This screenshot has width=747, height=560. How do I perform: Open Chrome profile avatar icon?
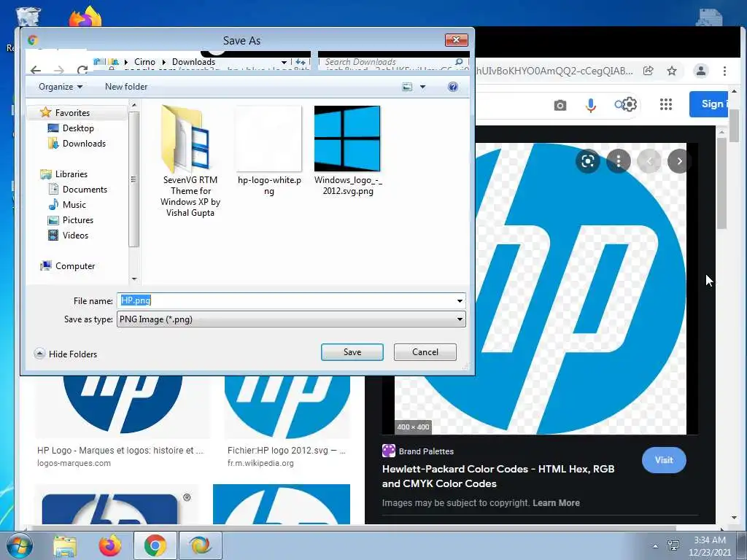click(x=701, y=71)
